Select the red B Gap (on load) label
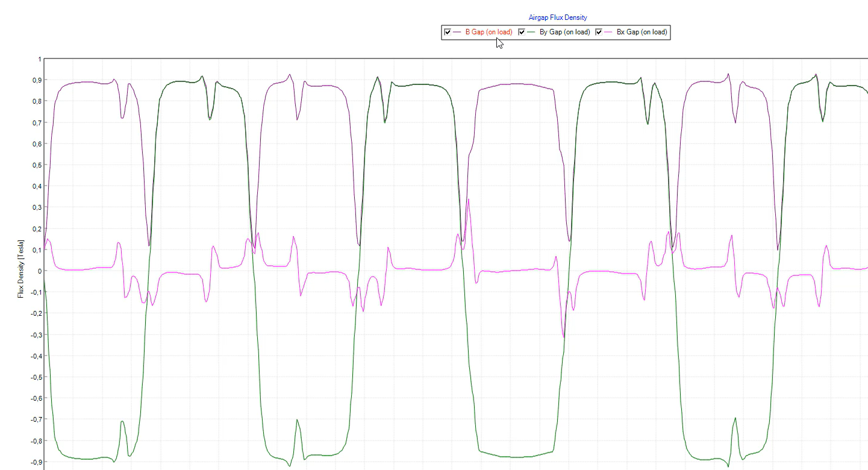This screenshot has width=868, height=470. 489,32
